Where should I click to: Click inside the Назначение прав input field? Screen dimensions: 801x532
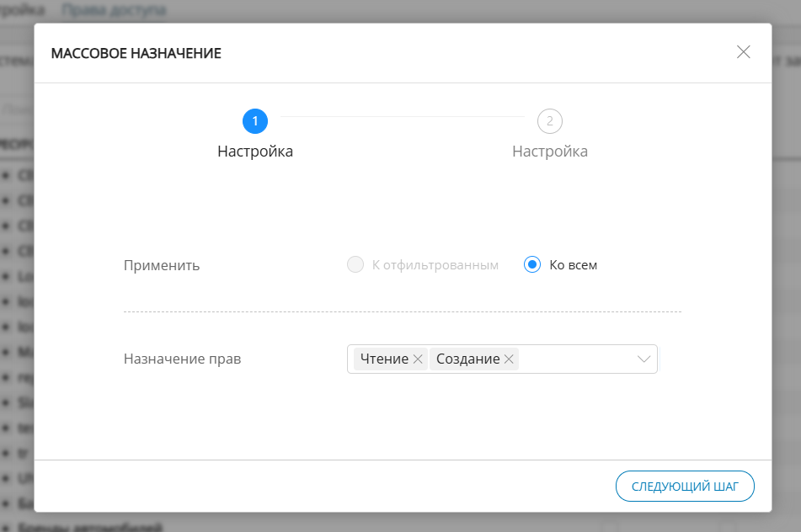573,359
